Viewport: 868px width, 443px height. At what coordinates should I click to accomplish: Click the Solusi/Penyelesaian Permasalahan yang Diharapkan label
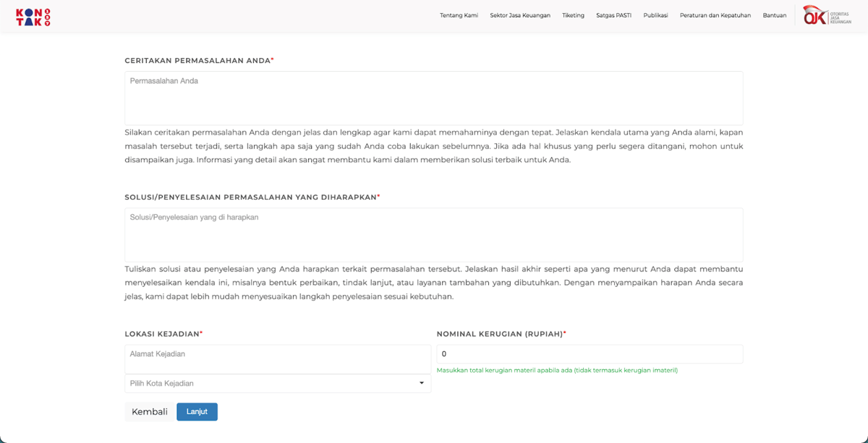coord(250,197)
